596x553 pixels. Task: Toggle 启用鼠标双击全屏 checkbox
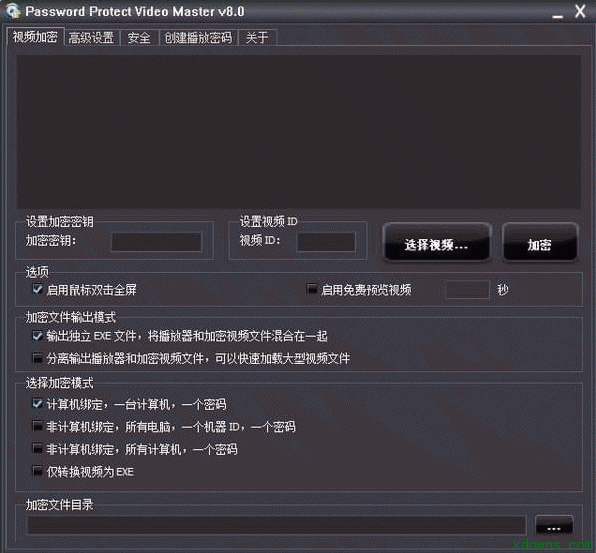pyautogui.click(x=37, y=289)
